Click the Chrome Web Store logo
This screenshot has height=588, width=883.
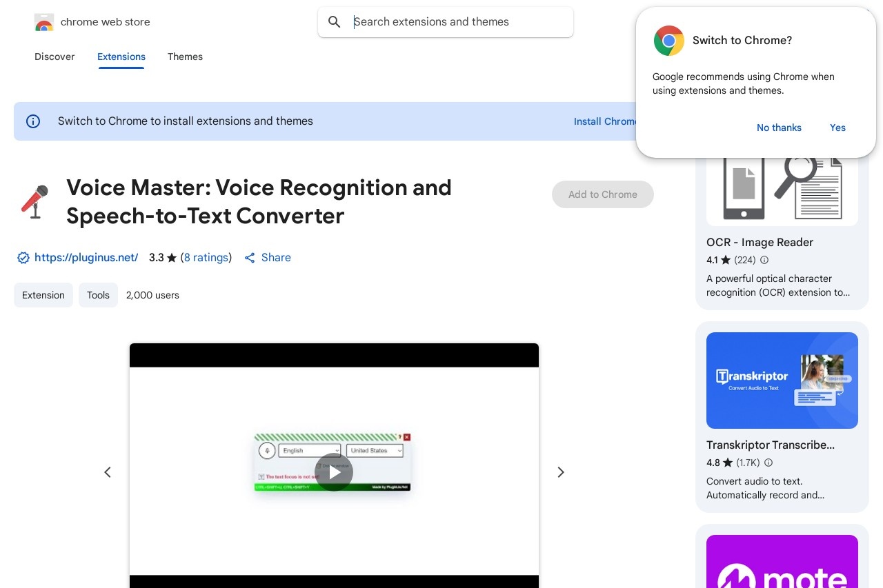[43, 22]
